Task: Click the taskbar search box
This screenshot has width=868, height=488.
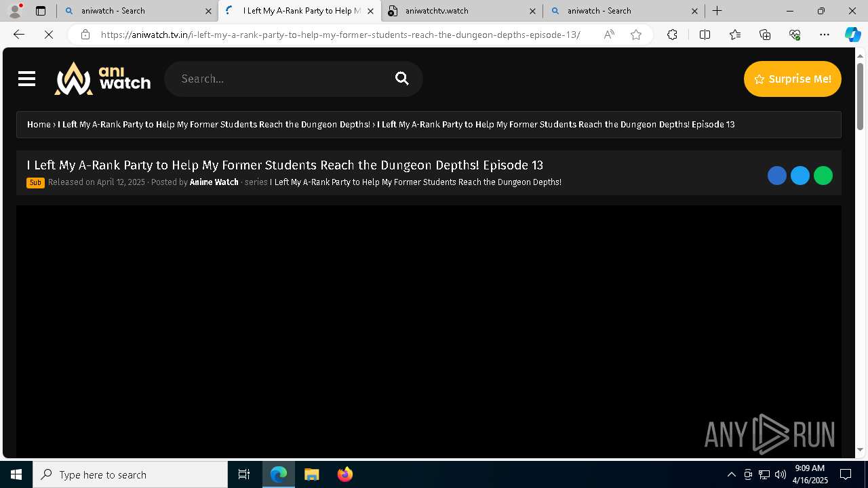Action: (x=130, y=474)
